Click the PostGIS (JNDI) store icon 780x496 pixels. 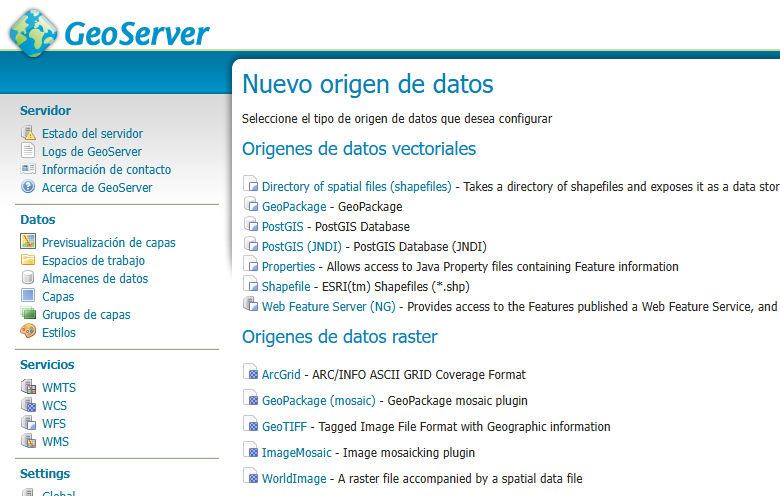[251, 244]
